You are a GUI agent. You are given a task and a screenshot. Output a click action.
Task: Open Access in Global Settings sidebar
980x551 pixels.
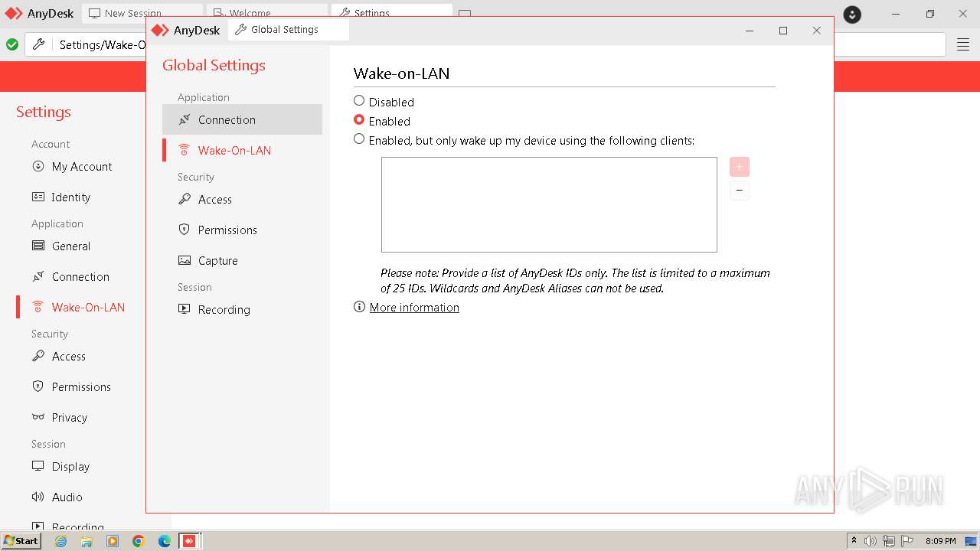click(x=242, y=199)
